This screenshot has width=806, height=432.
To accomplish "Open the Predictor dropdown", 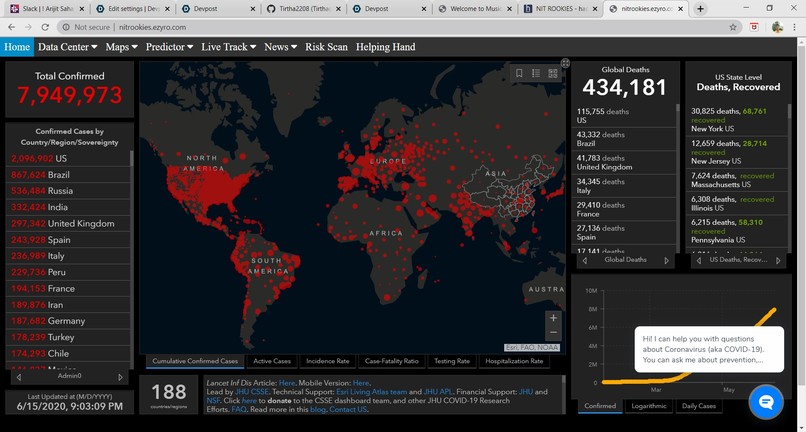I will 170,47.
